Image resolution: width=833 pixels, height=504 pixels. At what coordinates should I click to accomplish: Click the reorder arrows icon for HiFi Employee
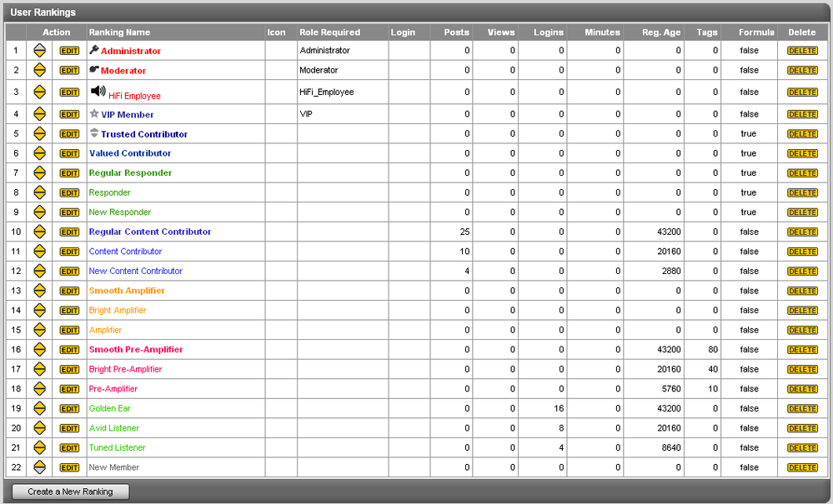39,92
